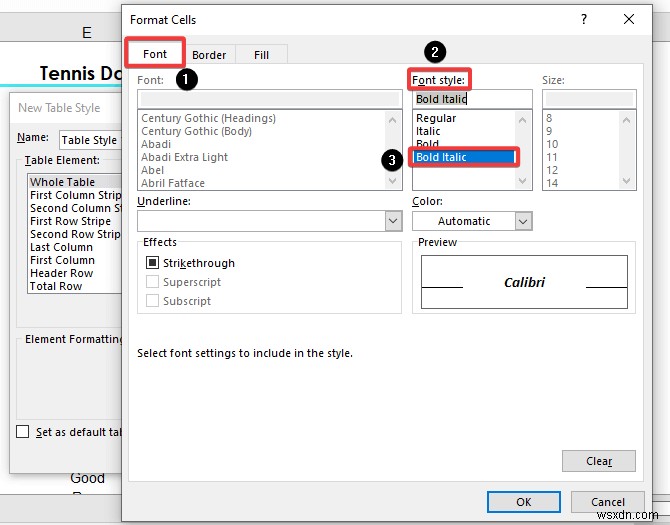The width and height of the screenshot is (670, 525).
Task: Select Century Gothic (Headings) font
Action: (x=209, y=118)
